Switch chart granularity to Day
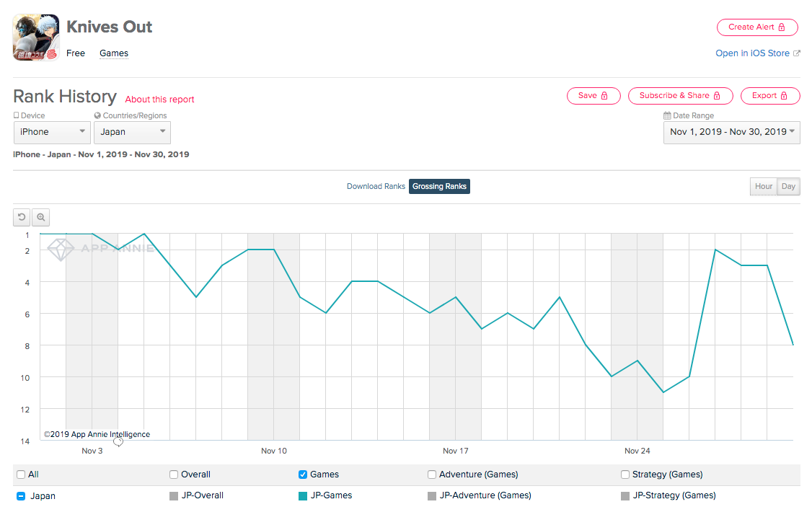The height and width of the screenshot is (525, 812). (788, 186)
